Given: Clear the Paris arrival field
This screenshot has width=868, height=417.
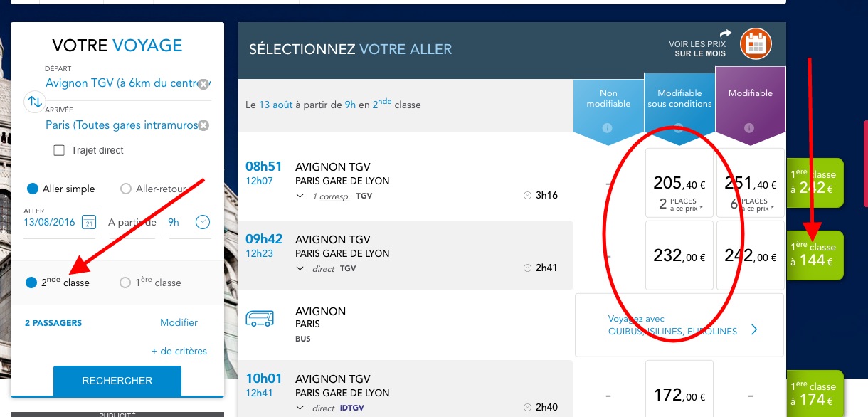Looking at the screenshot, I should click(203, 125).
